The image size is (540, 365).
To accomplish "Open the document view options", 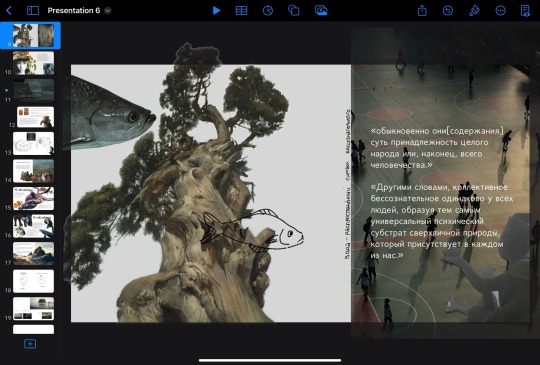I will pyautogui.click(x=525, y=11).
